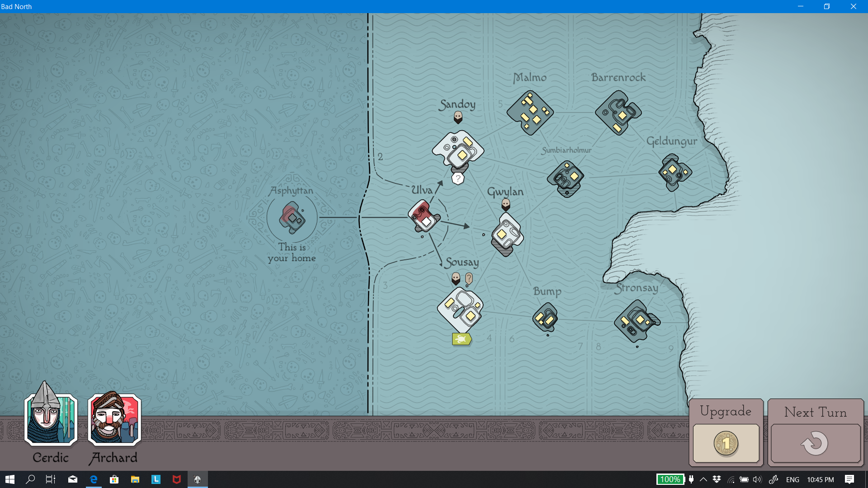The image size is (868, 488).
Task: Select the Barrenrock island icon
Action: click(619, 112)
